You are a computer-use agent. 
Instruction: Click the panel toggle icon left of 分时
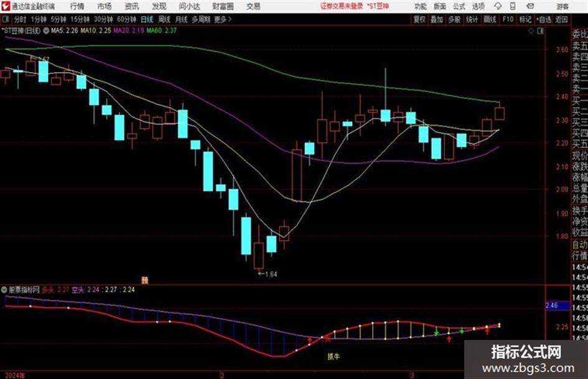tap(6, 19)
